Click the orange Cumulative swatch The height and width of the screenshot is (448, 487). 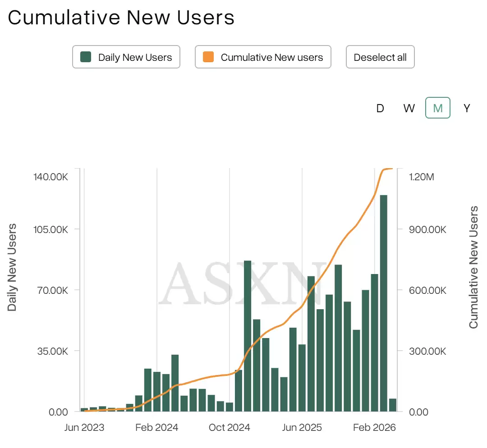[x=208, y=57]
